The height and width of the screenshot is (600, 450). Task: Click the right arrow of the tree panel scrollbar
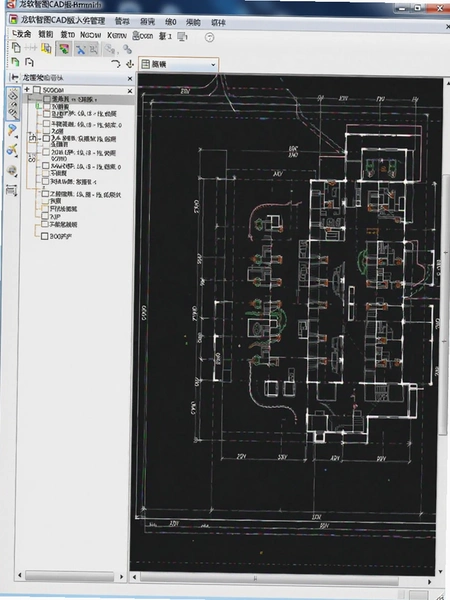tap(122, 576)
